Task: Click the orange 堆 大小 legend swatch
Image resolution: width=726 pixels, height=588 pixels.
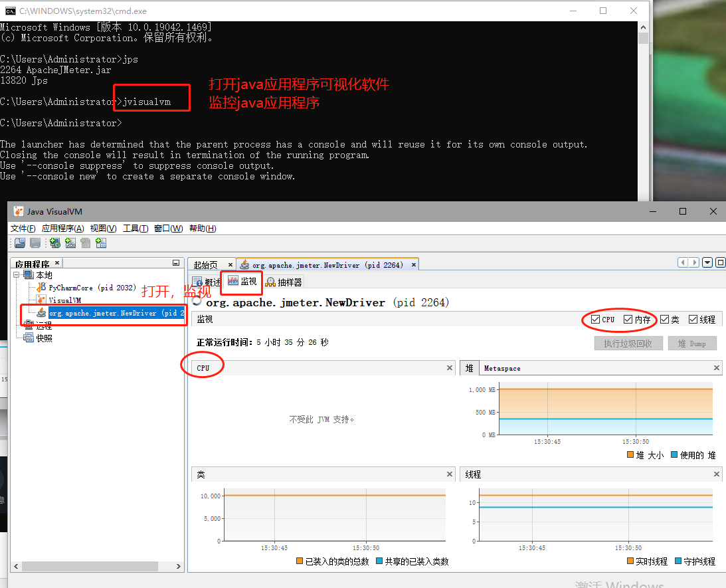Action: (x=630, y=454)
